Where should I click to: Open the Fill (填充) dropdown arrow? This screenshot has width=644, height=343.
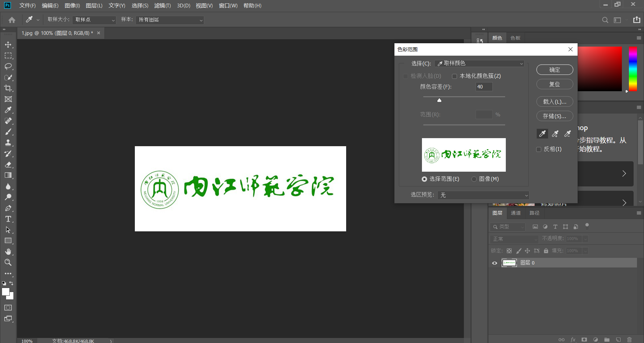tap(585, 251)
